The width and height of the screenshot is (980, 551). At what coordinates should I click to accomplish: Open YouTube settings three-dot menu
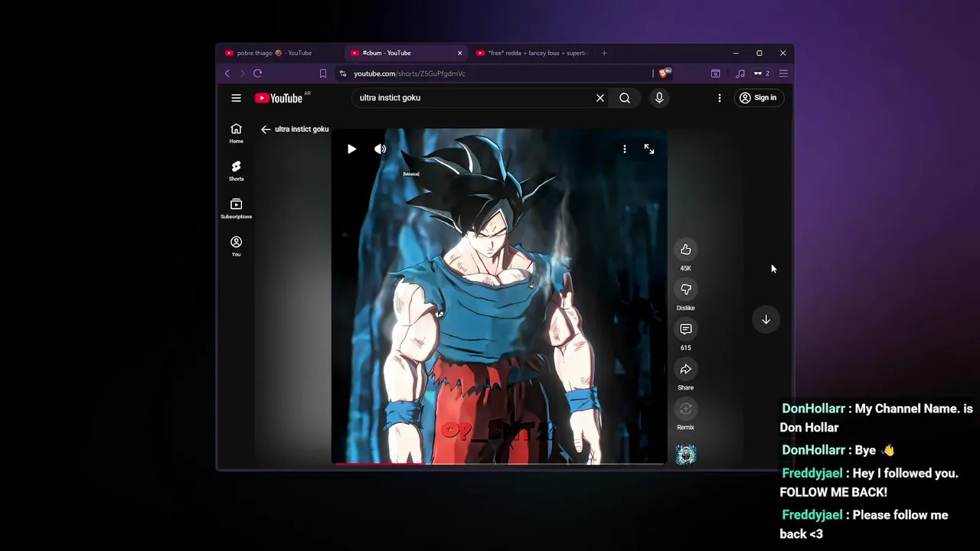click(719, 98)
